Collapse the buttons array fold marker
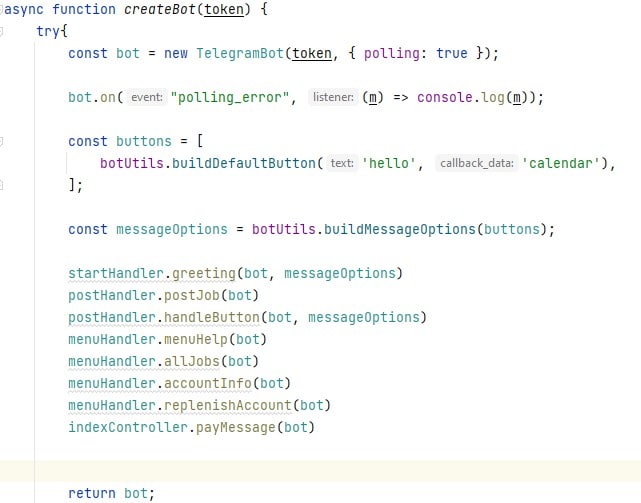 (1, 141)
